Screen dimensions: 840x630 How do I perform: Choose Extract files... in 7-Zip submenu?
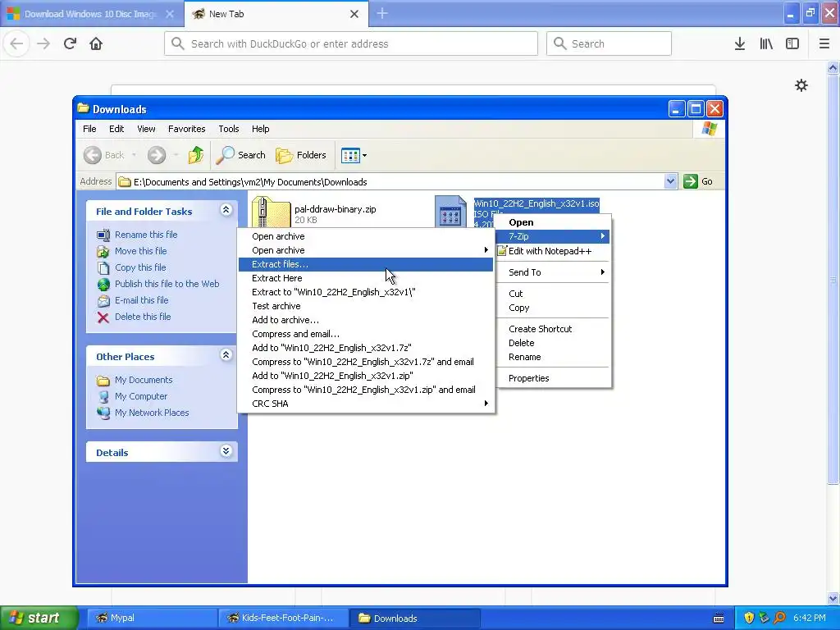(365, 264)
